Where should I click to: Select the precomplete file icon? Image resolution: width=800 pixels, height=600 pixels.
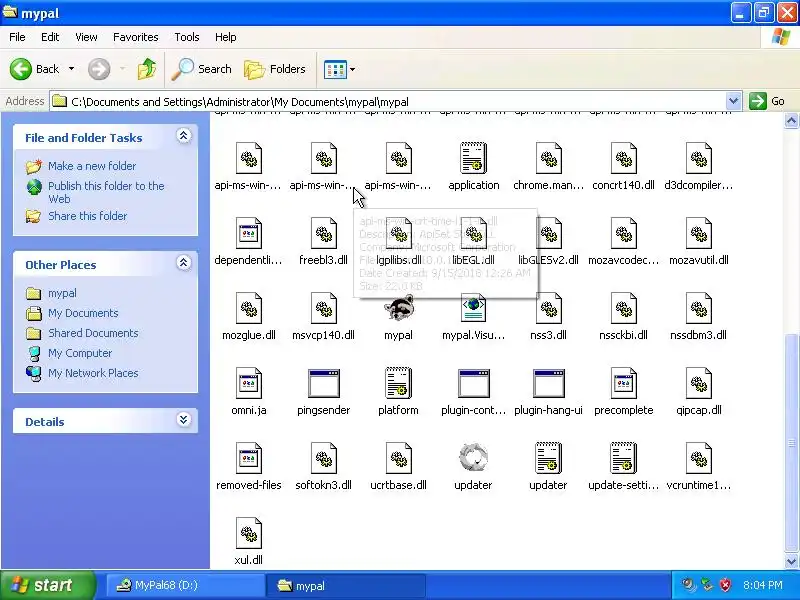(x=623, y=383)
